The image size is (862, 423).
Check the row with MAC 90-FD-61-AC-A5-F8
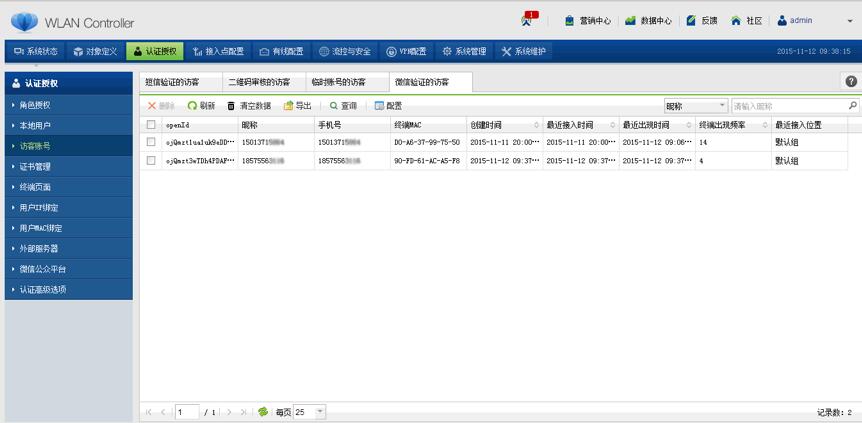coord(151,160)
